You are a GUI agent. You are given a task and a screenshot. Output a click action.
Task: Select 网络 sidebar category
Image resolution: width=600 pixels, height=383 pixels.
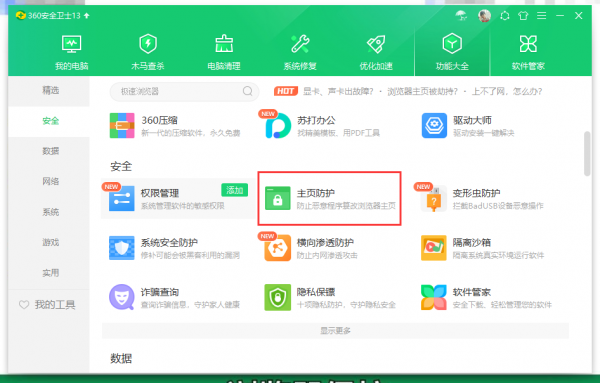50,181
